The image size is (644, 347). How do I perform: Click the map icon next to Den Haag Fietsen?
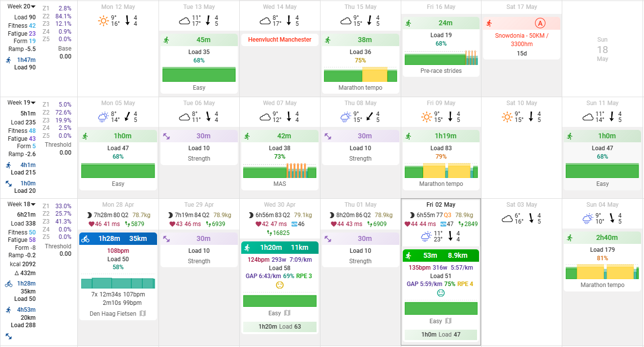(143, 313)
